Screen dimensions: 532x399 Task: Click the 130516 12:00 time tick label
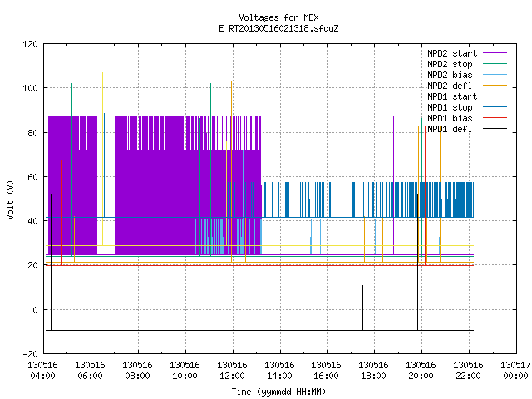(232, 371)
